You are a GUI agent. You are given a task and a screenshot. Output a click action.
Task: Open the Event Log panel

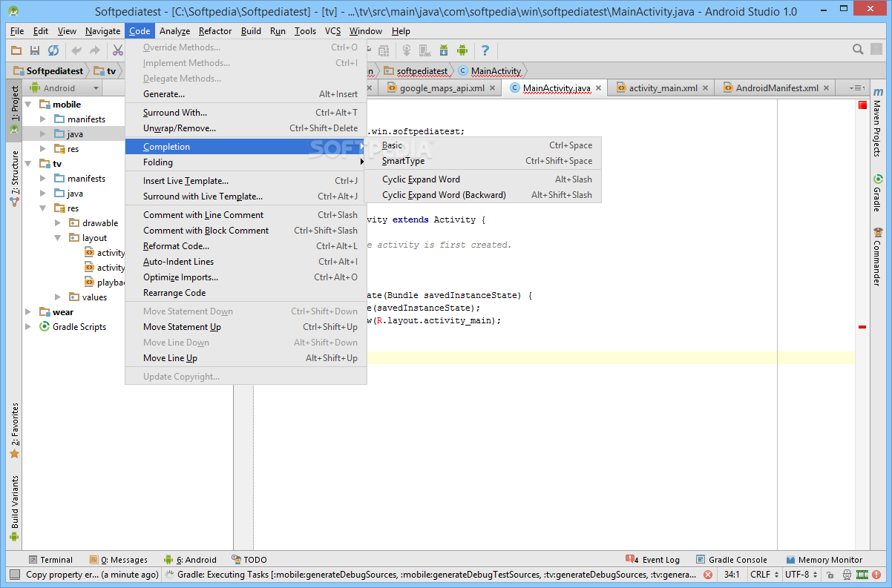tap(653, 560)
